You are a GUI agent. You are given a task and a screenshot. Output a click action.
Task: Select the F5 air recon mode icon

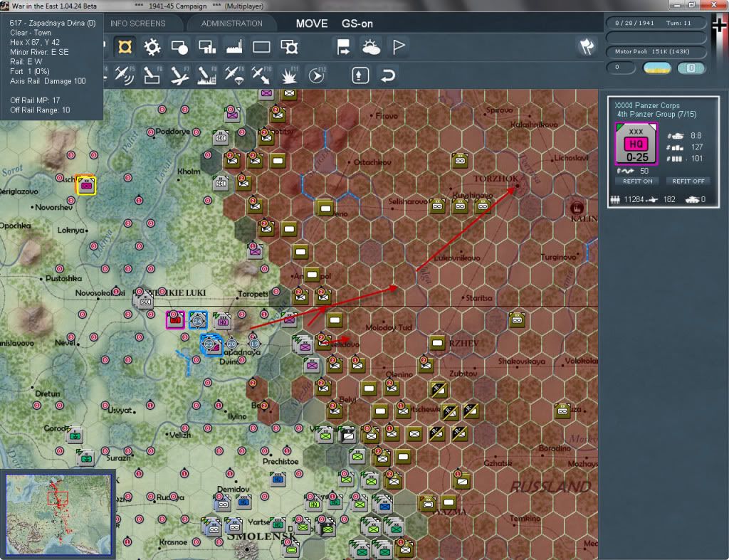coord(125,75)
